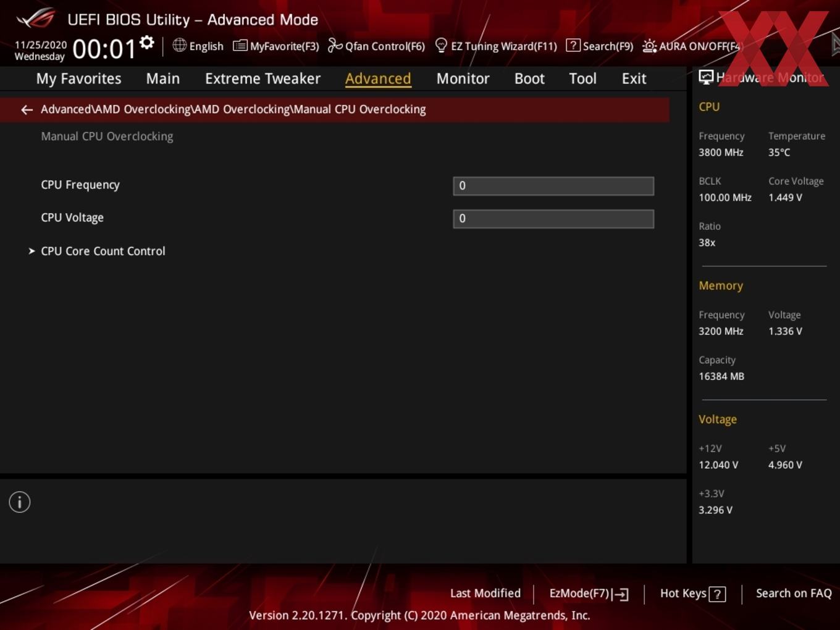Click the Manual CPU Overclocking heading
This screenshot has height=630, width=840.
click(107, 136)
